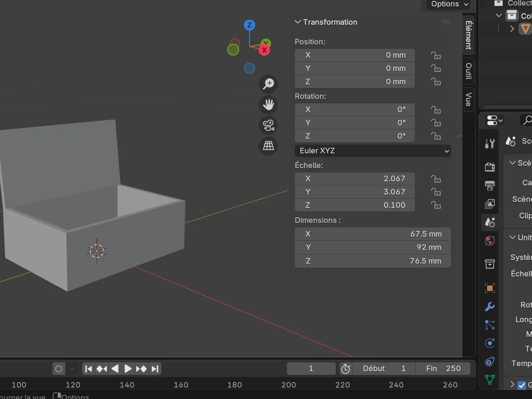Select the Physics properties tab icon
This screenshot has width=532, height=399.
(489, 343)
